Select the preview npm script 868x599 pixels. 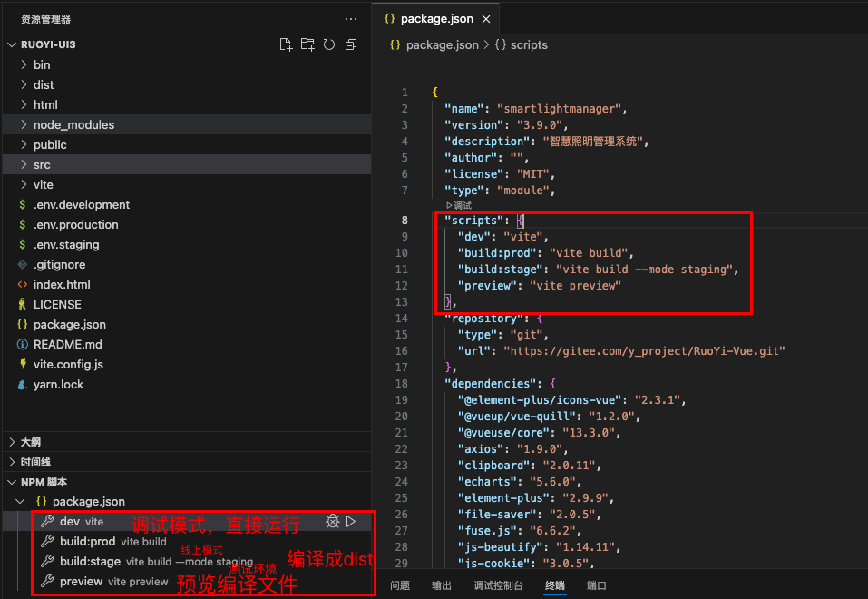(82, 581)
